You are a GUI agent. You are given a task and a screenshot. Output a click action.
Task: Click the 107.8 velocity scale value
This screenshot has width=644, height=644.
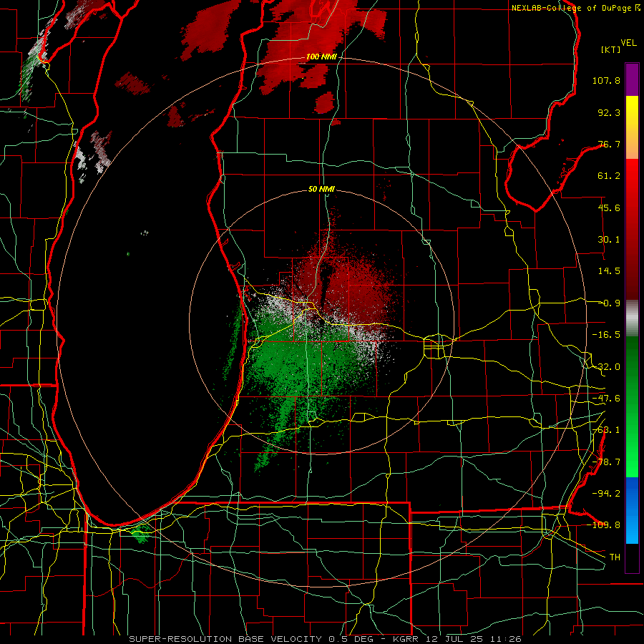pos(606,80)
